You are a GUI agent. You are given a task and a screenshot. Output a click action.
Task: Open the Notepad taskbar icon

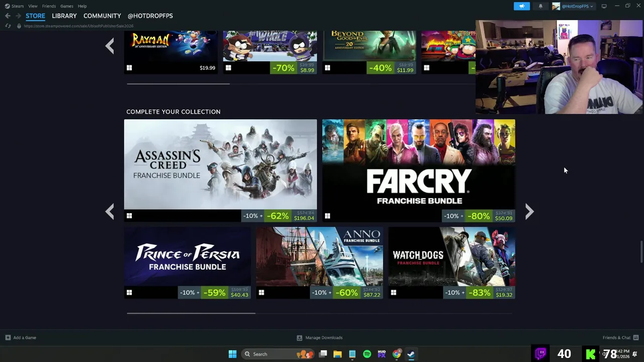pos(352,354)
